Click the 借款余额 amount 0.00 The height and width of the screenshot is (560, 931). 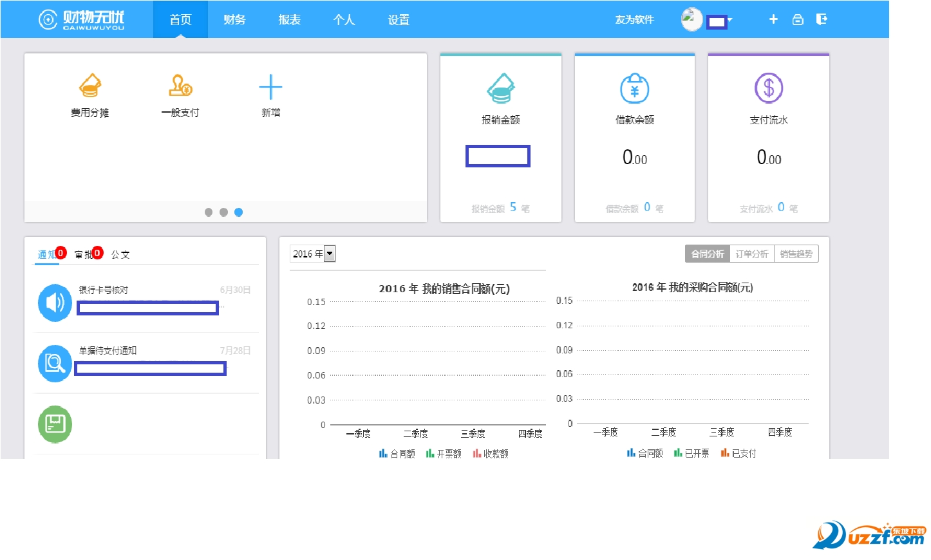(635, 158)
